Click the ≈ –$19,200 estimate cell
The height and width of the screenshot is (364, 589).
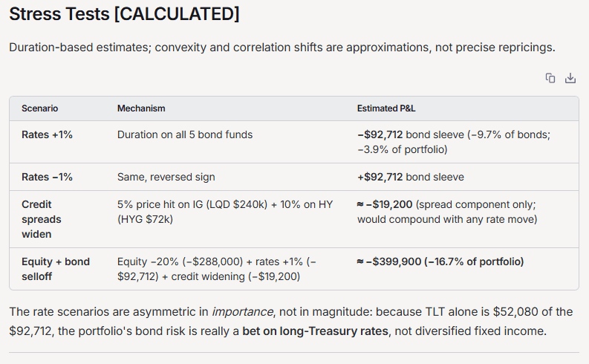pos(447,212)
